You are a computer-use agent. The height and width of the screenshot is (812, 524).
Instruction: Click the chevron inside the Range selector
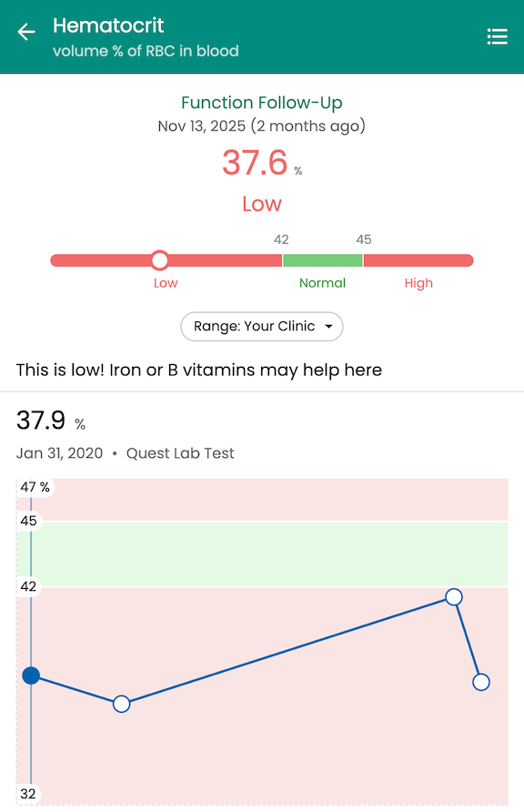[329, 326]
